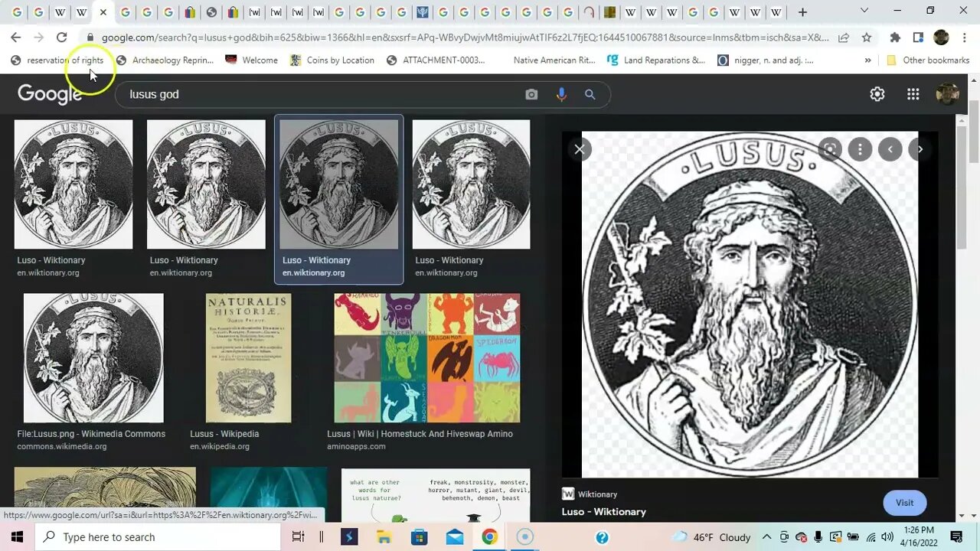The image size is (980, 551).
Task: Select the Naturalis Historiae Wikipedia thumbnail
Action: click(x=248, y=358)
